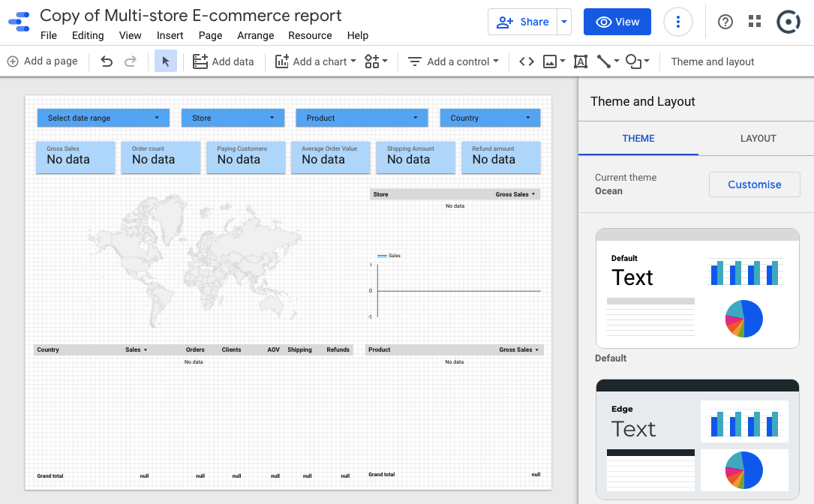The image size is (814, 504).
Task: Open the Store filter dropdown
Action: pyautogui.click(x=233, y=118)
